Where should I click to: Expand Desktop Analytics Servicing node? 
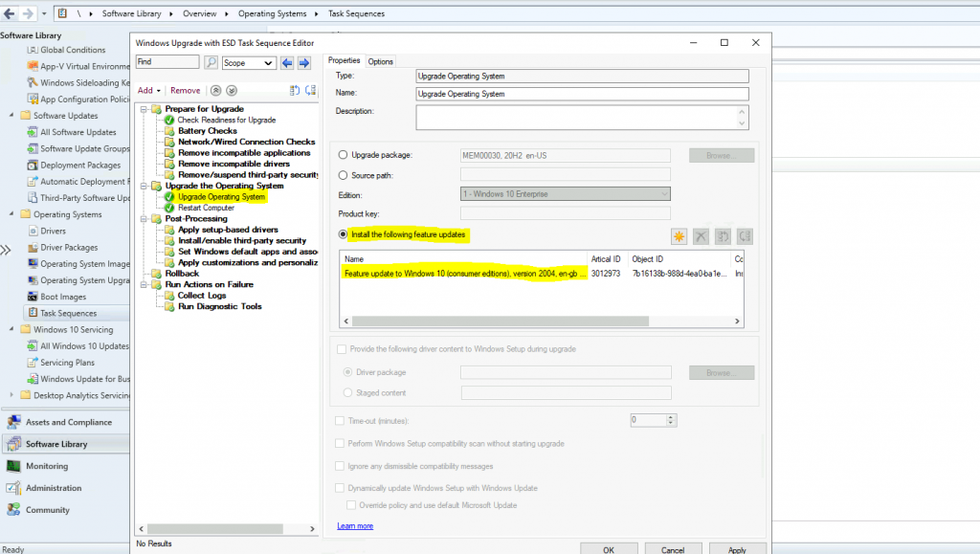[11, 395]
